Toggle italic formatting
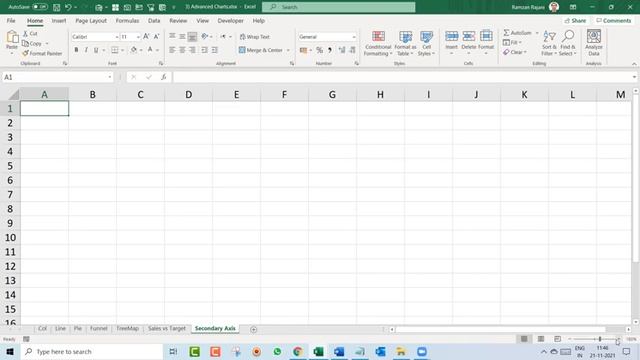Image resolution: width=640 pixels, height=360 pixels. [86, 50]
